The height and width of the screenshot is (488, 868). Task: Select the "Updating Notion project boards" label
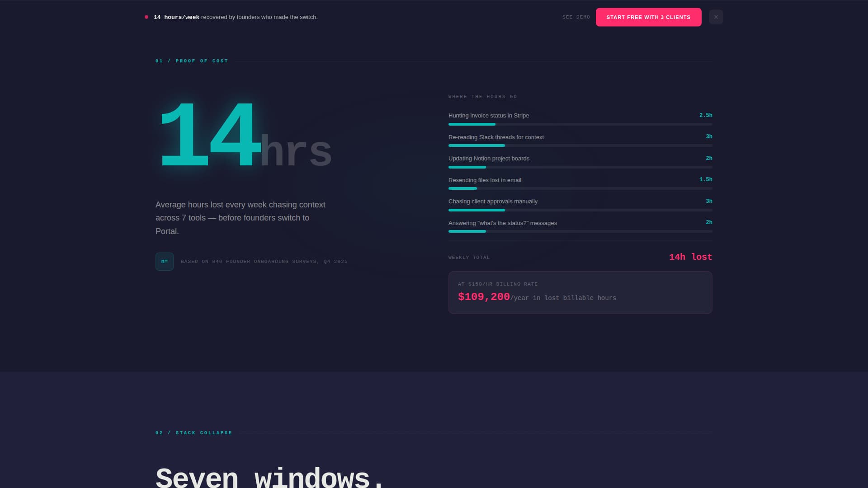[x=489, y=159]
